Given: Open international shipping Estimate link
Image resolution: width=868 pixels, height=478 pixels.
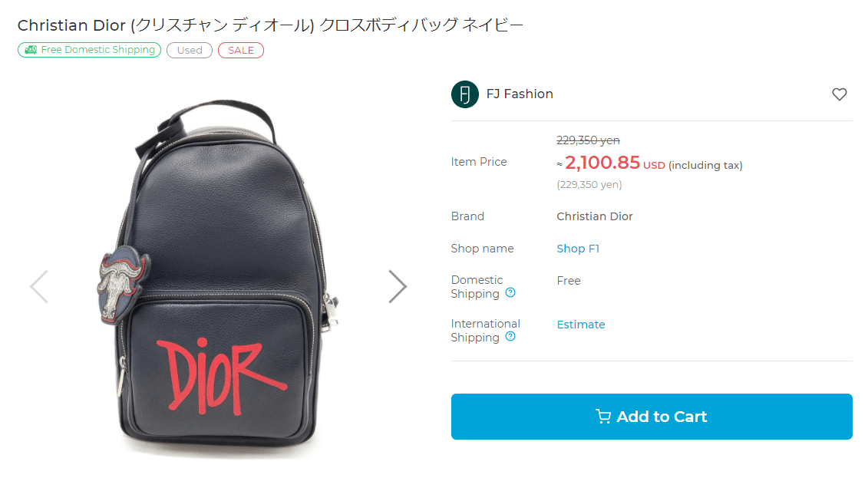Looking at the screenshot, I should pyautogui.click(x=581, y=325).
